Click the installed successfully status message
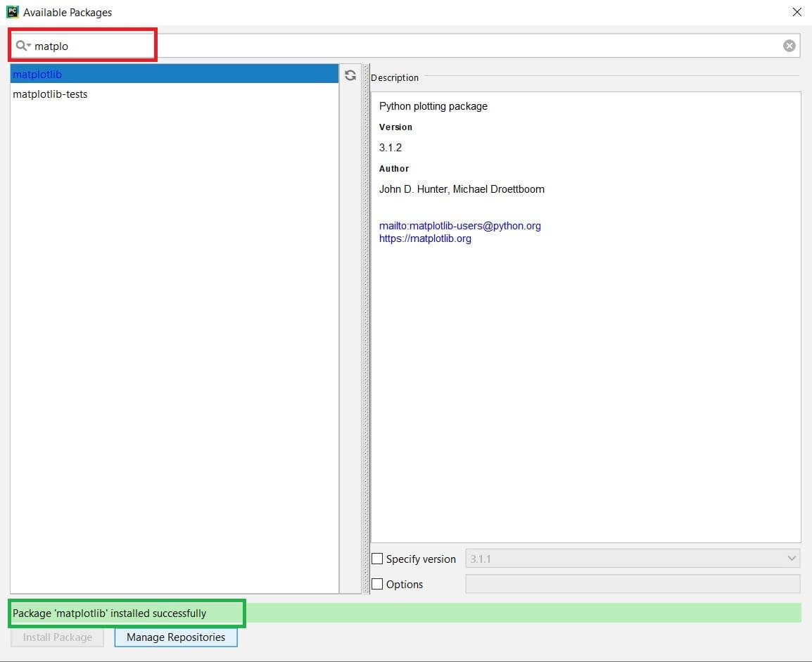The width and height of the screenshot is (812, 662). [x=109, y=613]
